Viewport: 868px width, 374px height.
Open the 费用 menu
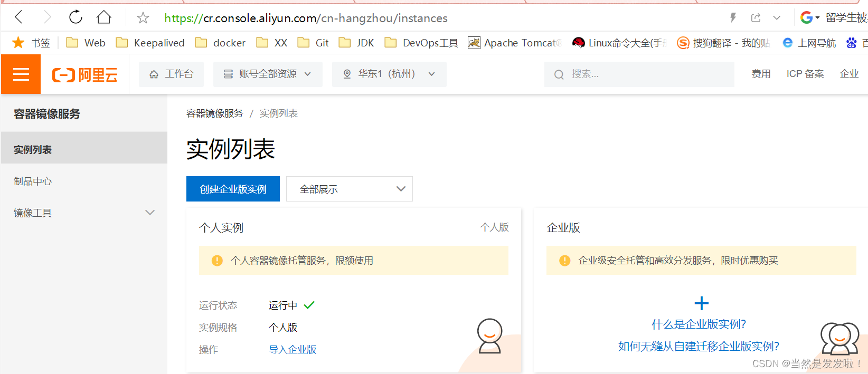(x=761, y=74)
